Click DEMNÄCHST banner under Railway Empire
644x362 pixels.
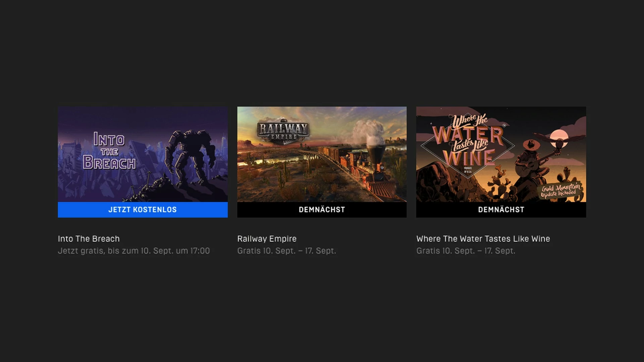click(322, 210)
